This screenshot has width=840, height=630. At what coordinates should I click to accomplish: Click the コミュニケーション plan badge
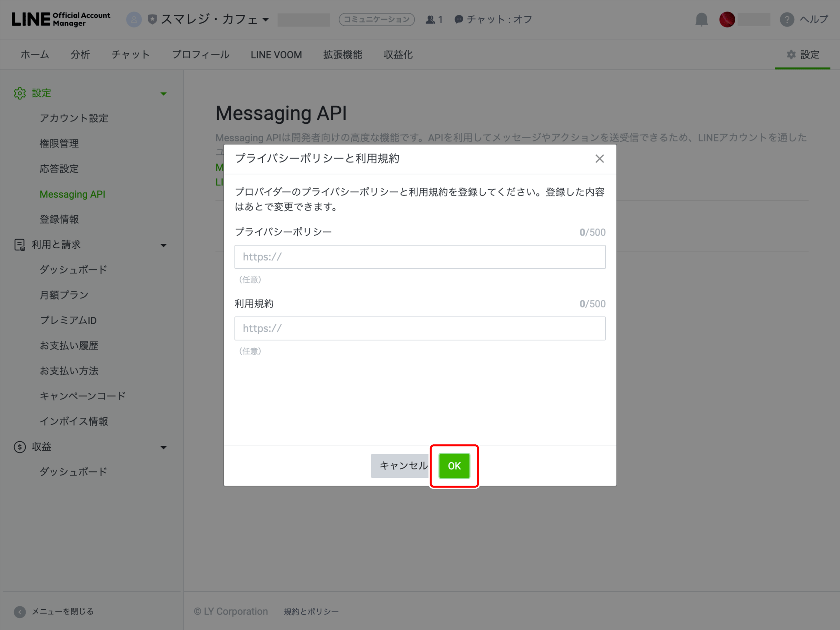[376, 19]
